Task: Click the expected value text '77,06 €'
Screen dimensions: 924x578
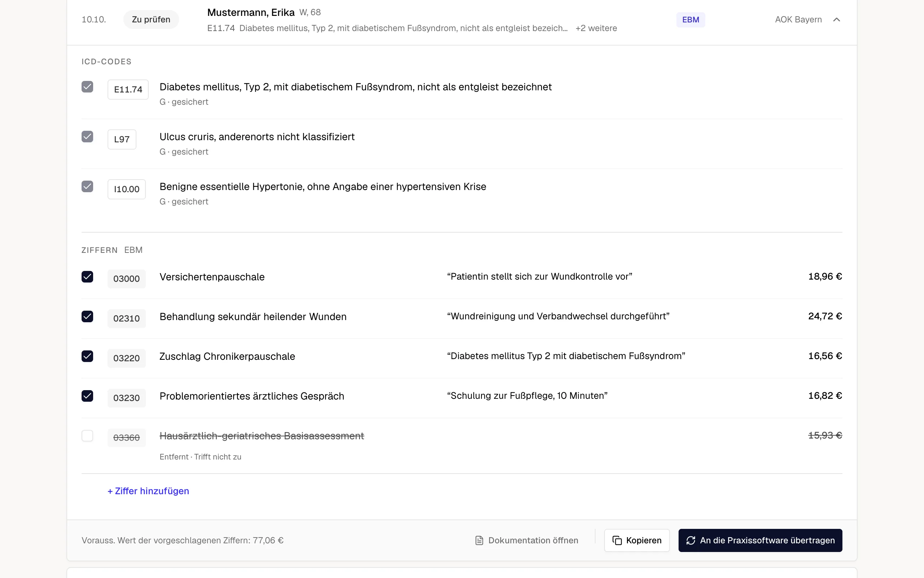Action: tap(268, 540)
